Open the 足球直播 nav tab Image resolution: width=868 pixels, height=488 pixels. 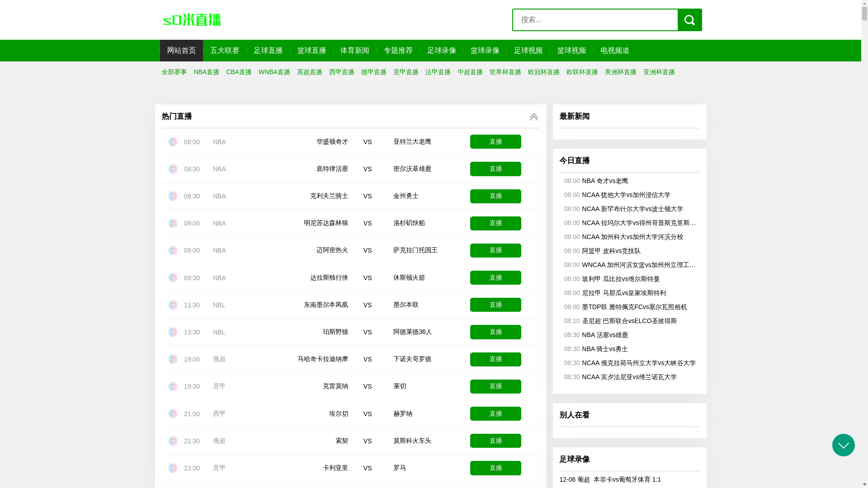268,51
